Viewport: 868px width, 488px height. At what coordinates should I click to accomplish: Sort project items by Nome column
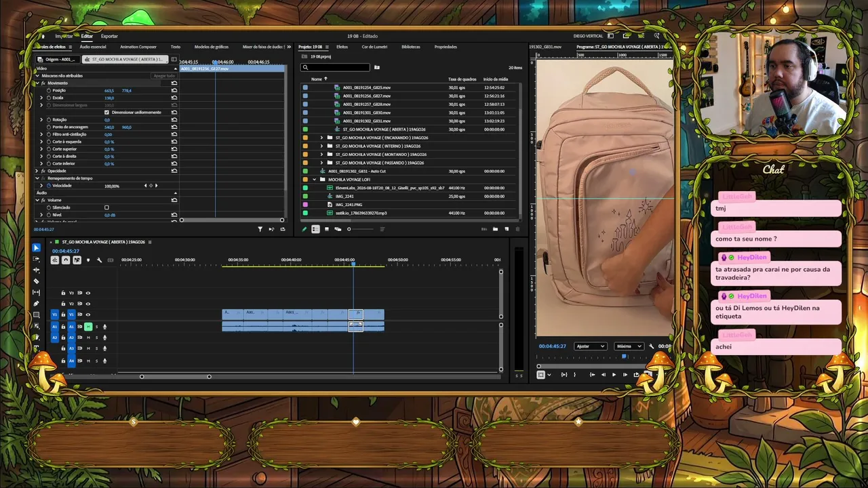point(317,79)
